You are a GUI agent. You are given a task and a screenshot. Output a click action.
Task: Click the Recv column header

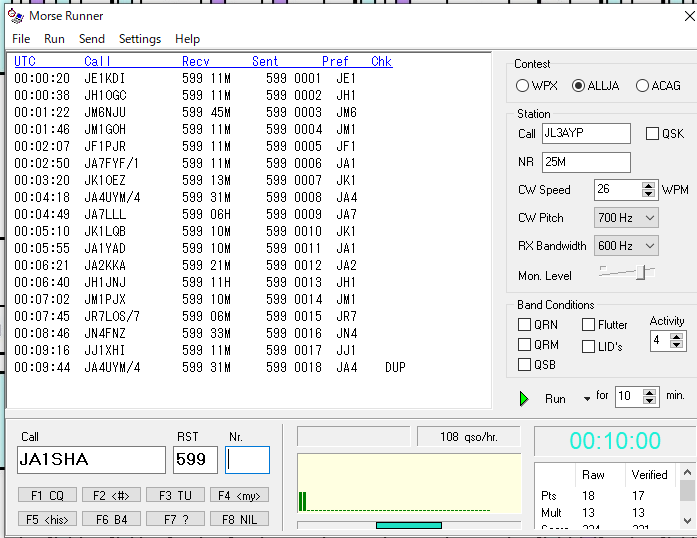tap(196, 61)
